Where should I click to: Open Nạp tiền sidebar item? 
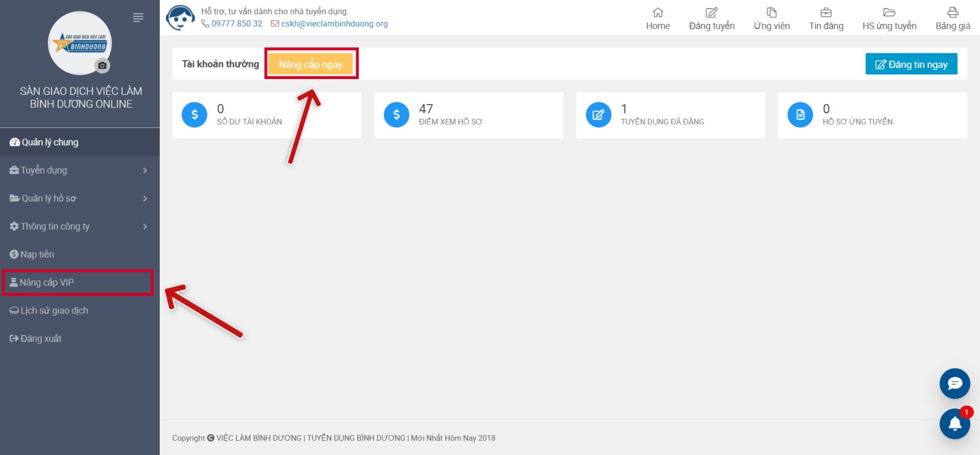(37, 255)
